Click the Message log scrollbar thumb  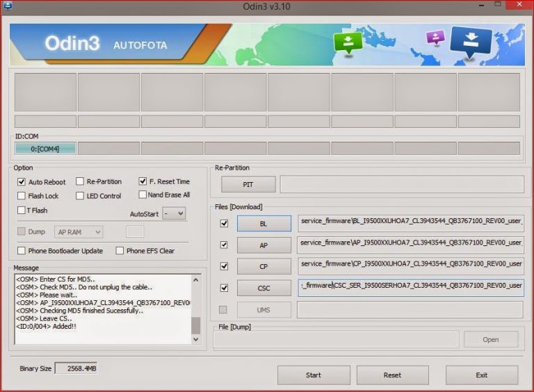[196, 326]
